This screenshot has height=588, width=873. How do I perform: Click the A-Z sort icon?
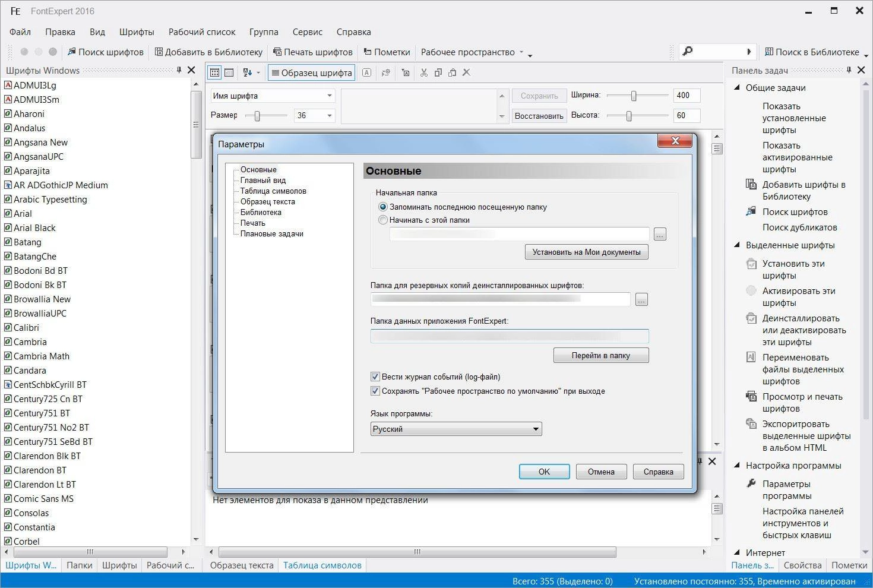tap(248, 72)
